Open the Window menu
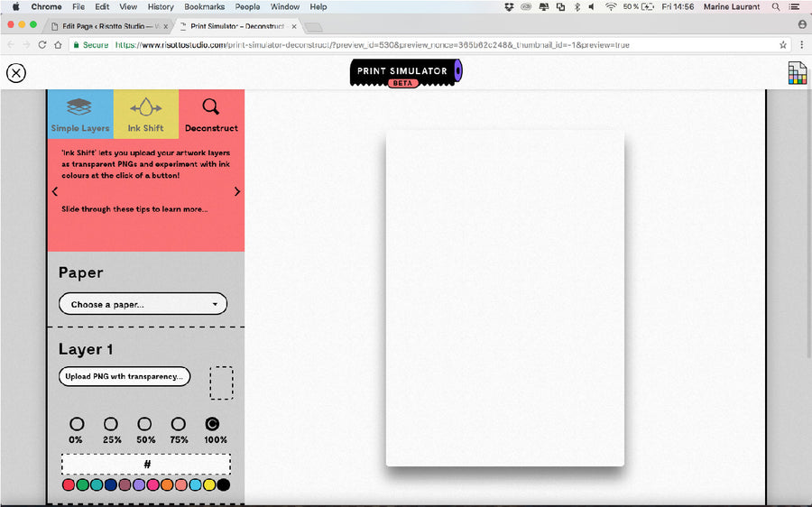 point(285,6)
